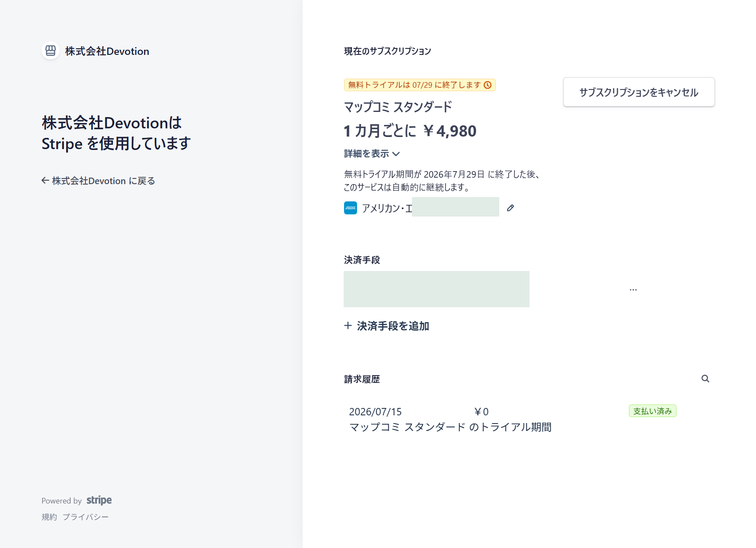The image size is (756, 548).
Task: Click the アメリカン・エ card label
Action: tap(387, 208)
